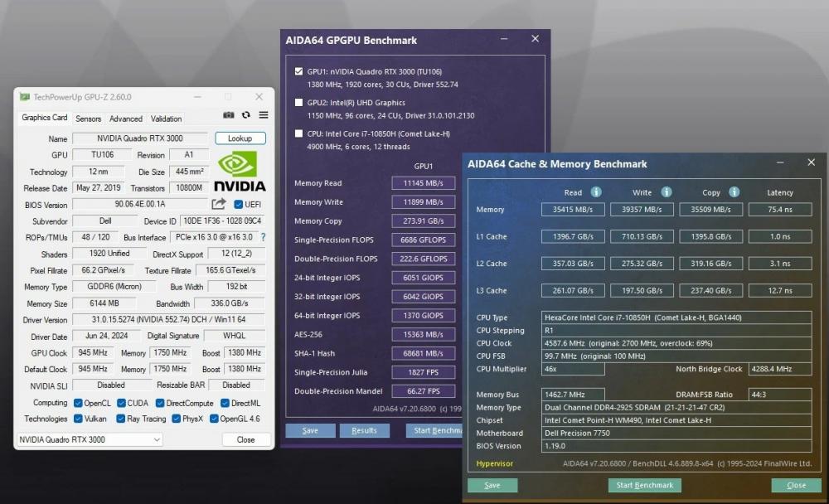Viewport: 829px width, 504px height.
Task: Click the GPU-Z title bar app icon
Action: [24, 97]
